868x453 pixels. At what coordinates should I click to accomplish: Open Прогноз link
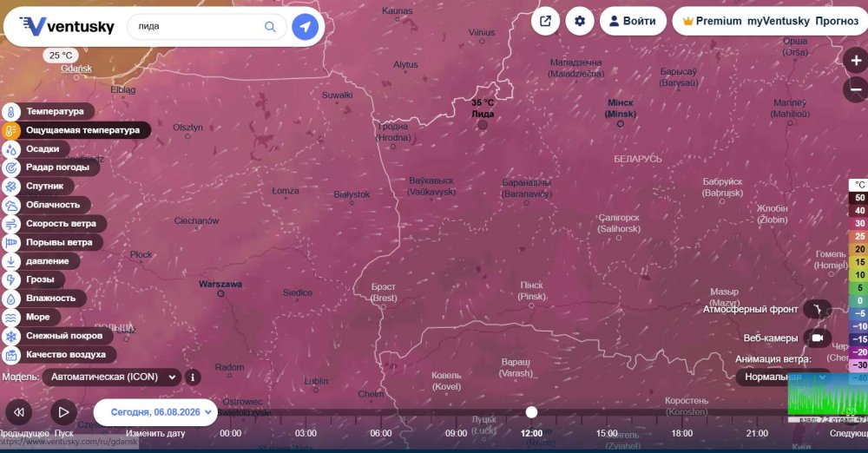click(837, 21)
